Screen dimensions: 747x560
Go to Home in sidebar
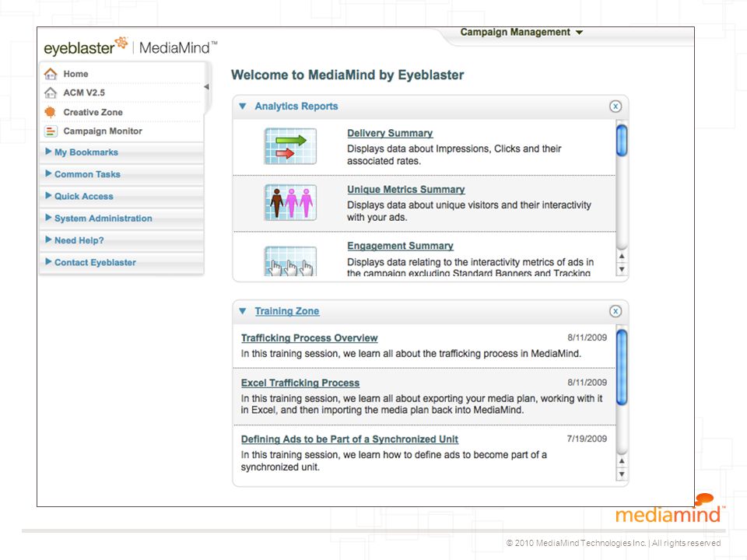(75, 74)
